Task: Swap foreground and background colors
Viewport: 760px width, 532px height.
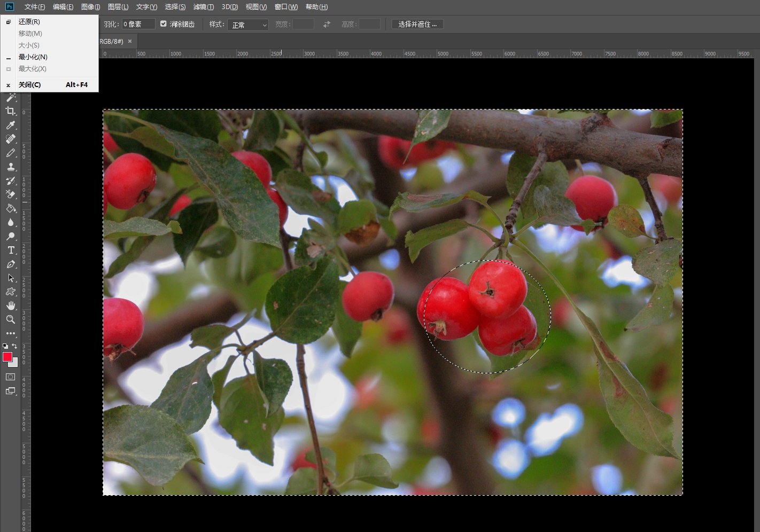Action: pos(15,346)
